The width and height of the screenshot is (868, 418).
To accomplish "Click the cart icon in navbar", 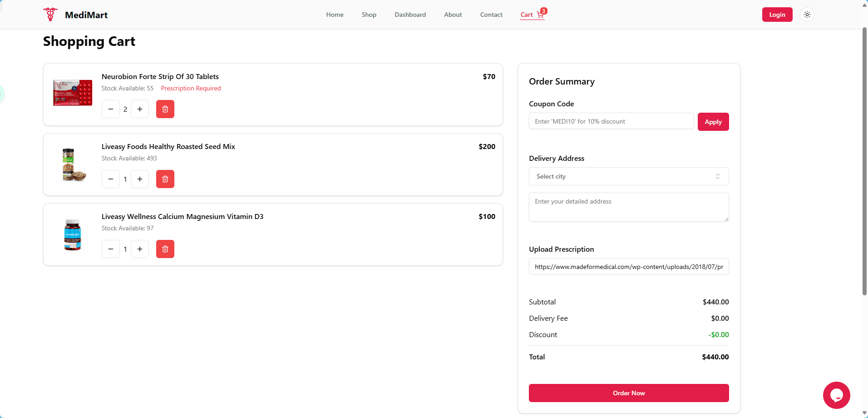I will click(x=540, y=15).
